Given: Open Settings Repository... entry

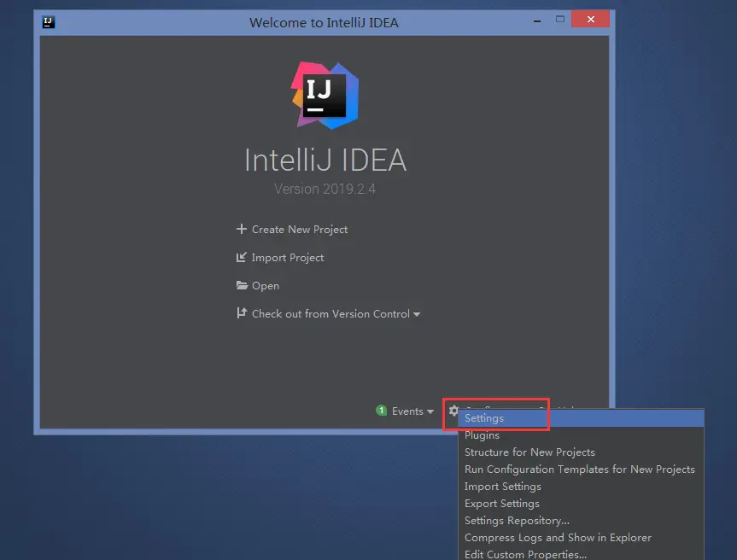Looking at the screenshot, I should pyautogui.click(x=581, y=521).
